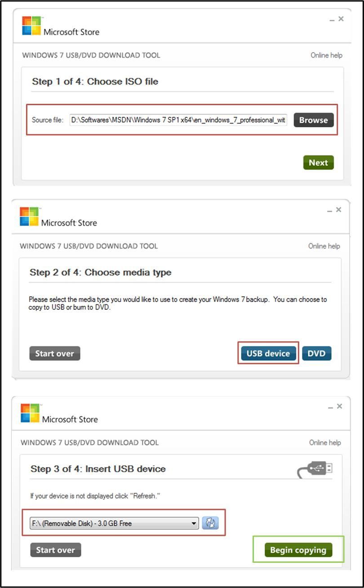
Task: Click Start over in Step 3 window
Action: coord(55,550)
